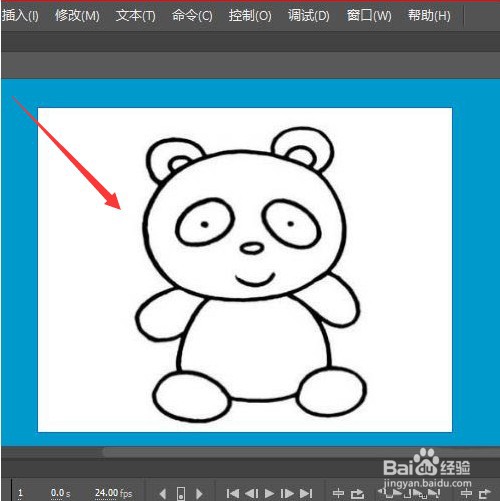Image resolution: width=500 pixels, height=501 pixels.
Task: Click the current frame number 1
Action: (x=20, y=493)
